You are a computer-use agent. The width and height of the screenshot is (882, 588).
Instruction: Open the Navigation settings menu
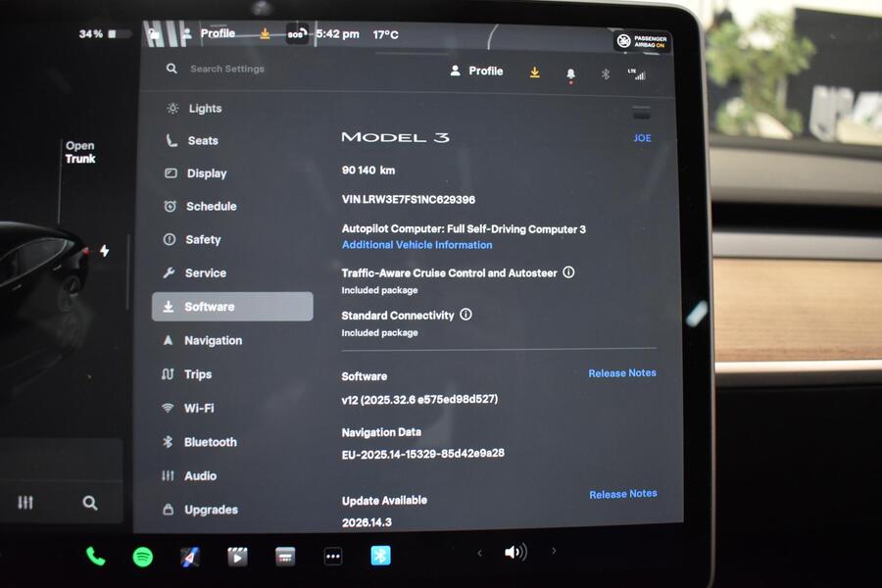coord(202,340)
